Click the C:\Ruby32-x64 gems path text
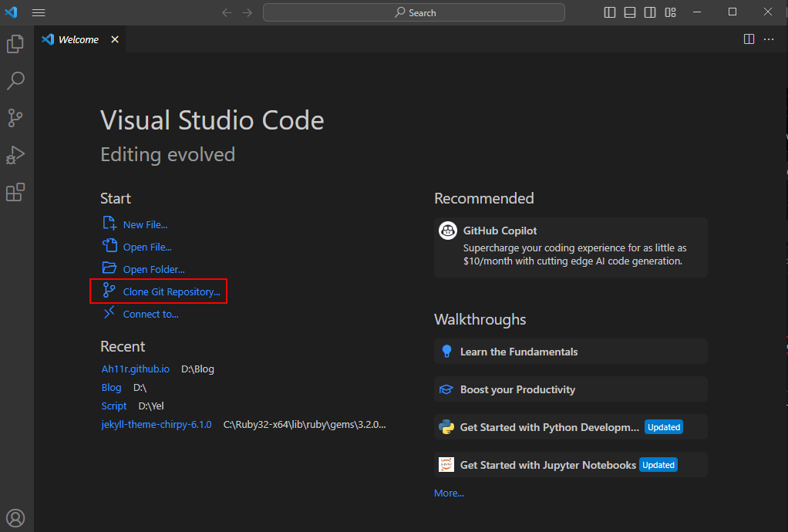Viewport: 788px width, 532px height. pyautogui.click(x=305, y=425)
